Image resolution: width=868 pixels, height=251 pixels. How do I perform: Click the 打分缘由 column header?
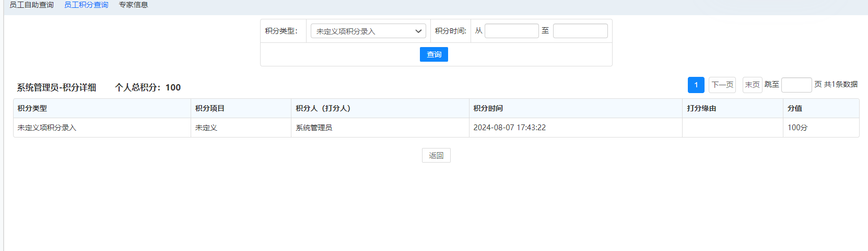point(701,108)
